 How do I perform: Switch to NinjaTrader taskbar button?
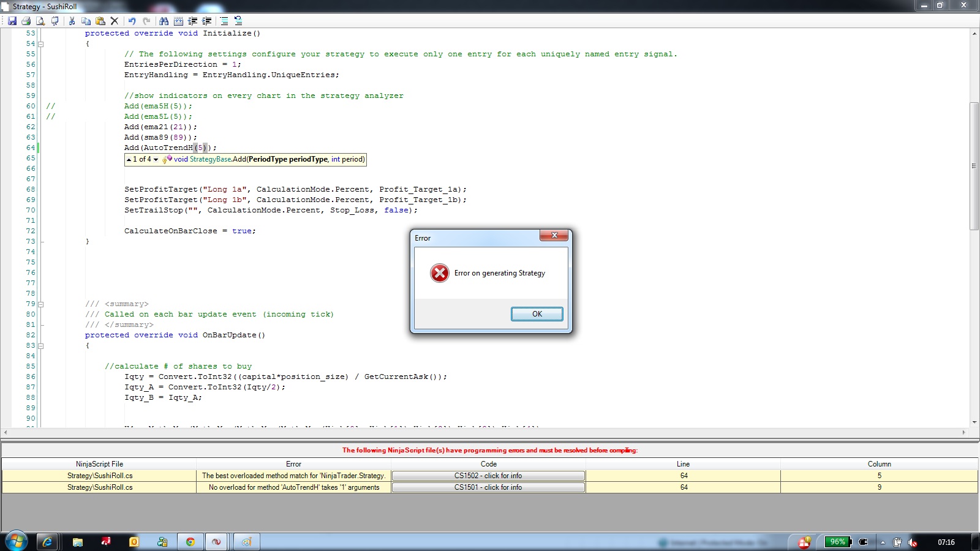(x=216, y=542)
